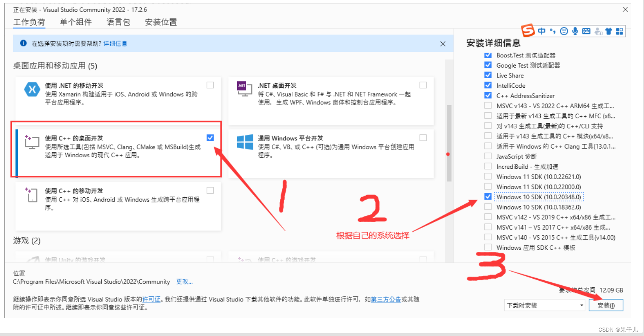
Task: Uncheck Windows 10 SDK (10.0.20348.0)
Action: [488, 196]
